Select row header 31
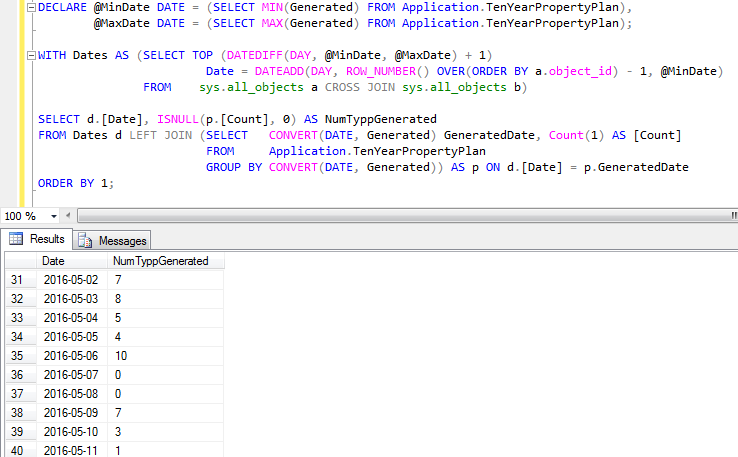This screenshot has width=738, height=457. coord(21,280)
